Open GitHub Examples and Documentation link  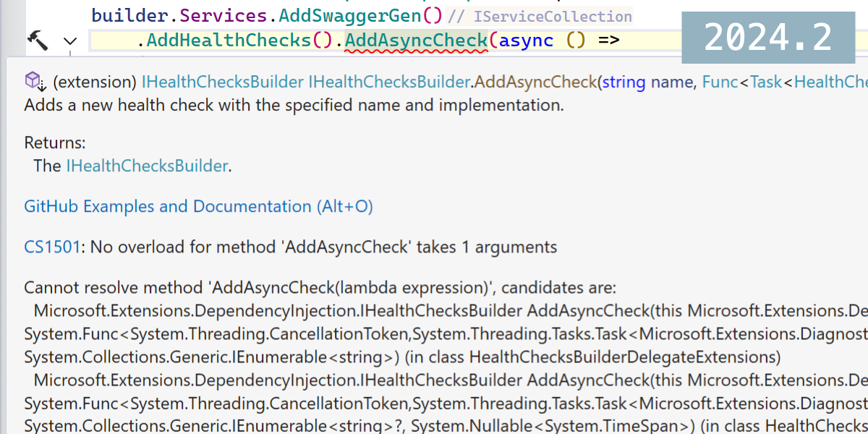tap(198, 206)
